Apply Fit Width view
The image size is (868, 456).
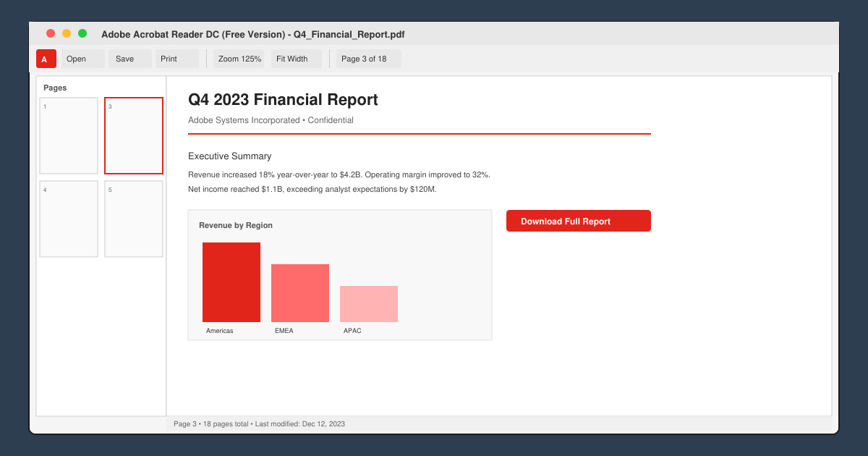coord(297,59)
